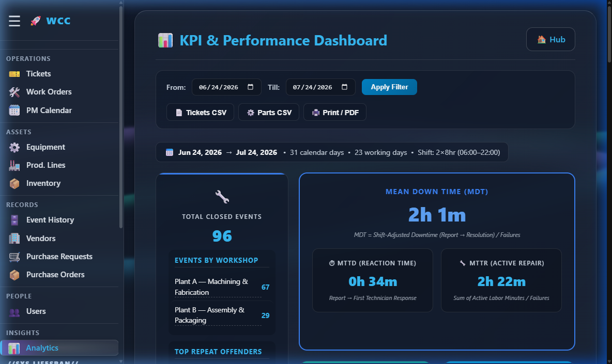This screenshot has height=364, width=612.
Task: Click the Analytics bar chart icon
Action: 14,348
